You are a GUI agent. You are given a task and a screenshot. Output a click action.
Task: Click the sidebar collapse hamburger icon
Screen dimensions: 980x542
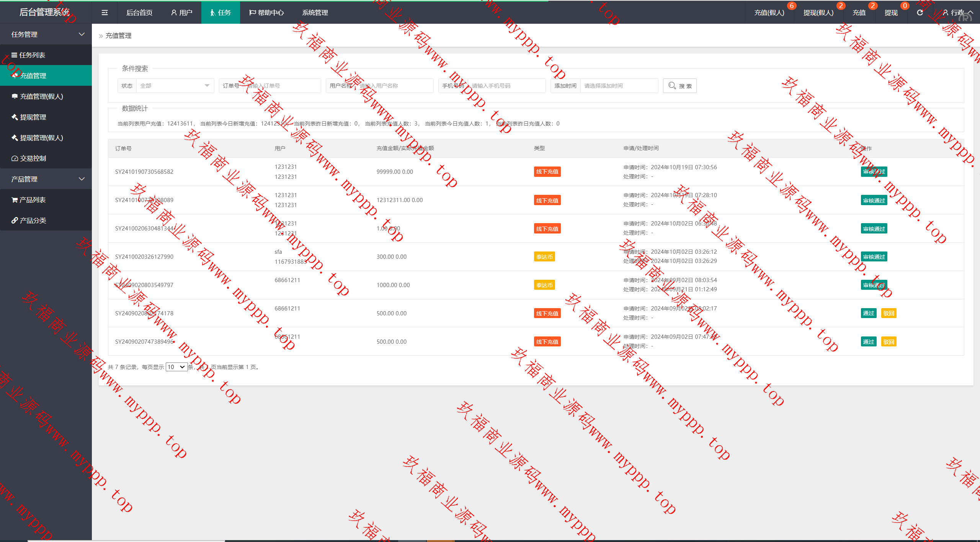pyautogui.click(x=105, y=13)
